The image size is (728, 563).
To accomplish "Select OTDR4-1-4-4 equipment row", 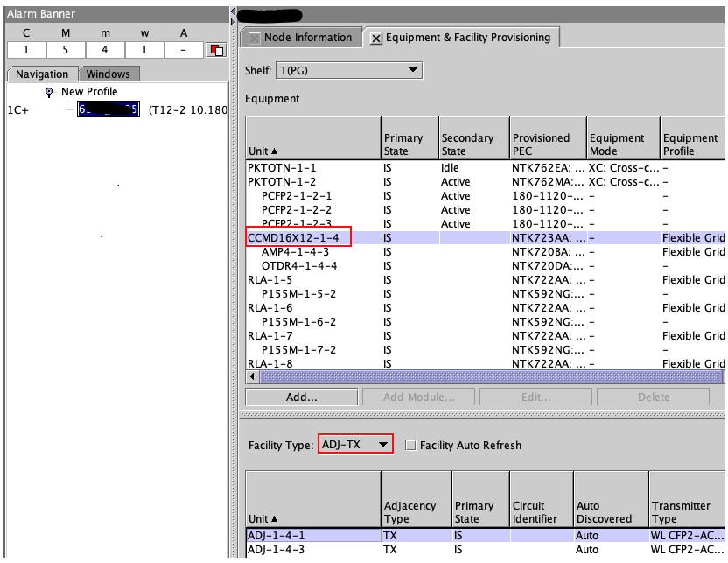I will (486, 265).
